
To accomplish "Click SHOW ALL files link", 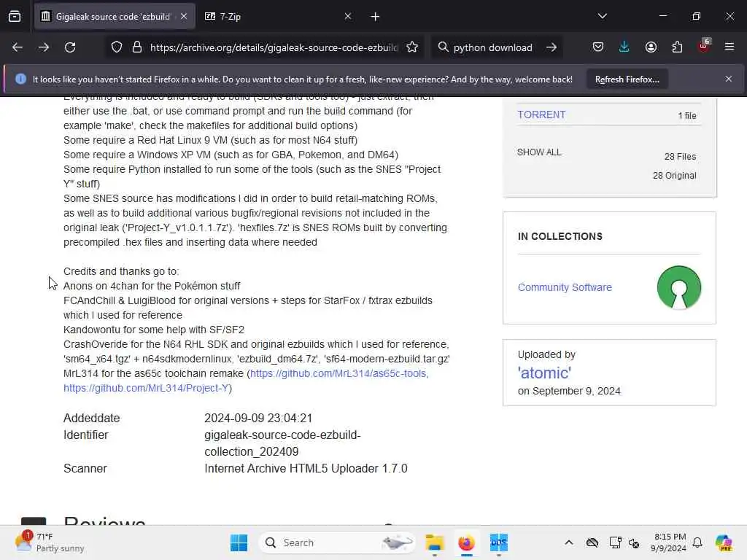I will 539,152.
